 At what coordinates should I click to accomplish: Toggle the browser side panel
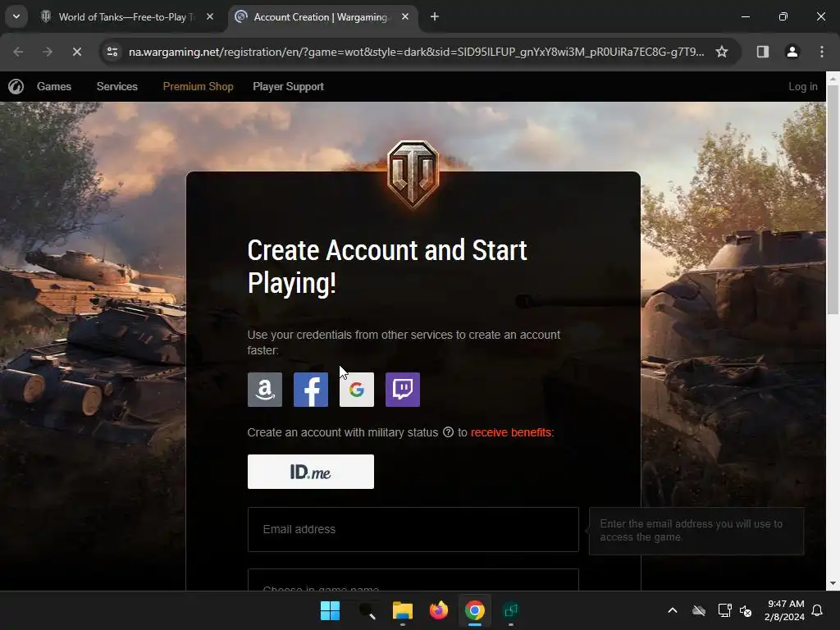pyautogui.click(x=763, y=52)
